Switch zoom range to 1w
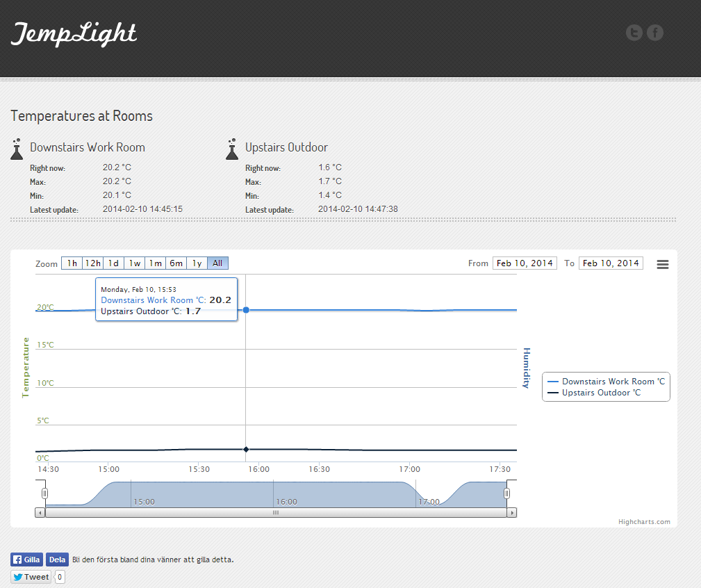This screenshot has width=701, height=588. (x=135, y=263)
